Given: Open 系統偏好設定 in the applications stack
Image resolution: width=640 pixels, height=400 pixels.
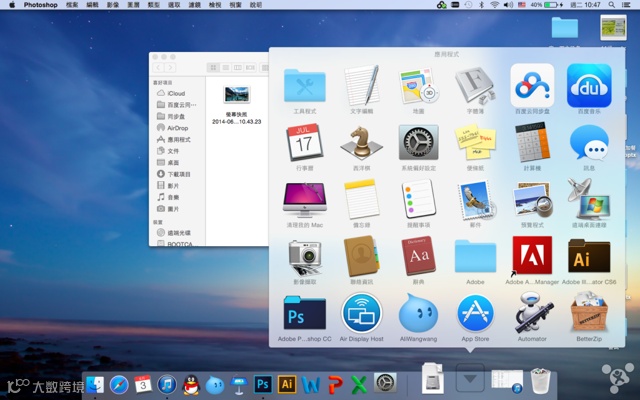Looking at the screenshot, I should point(418,142).
